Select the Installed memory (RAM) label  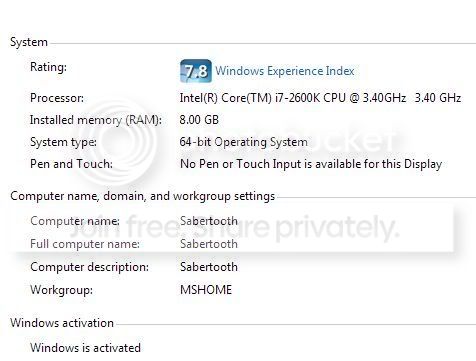pos(96,120)
